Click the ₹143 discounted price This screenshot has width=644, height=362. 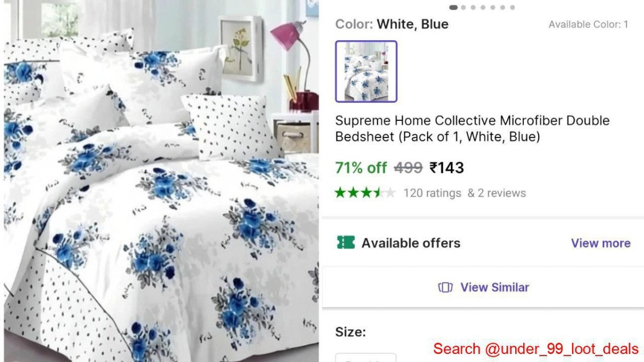pyautogui.click(x=447, y=168)
